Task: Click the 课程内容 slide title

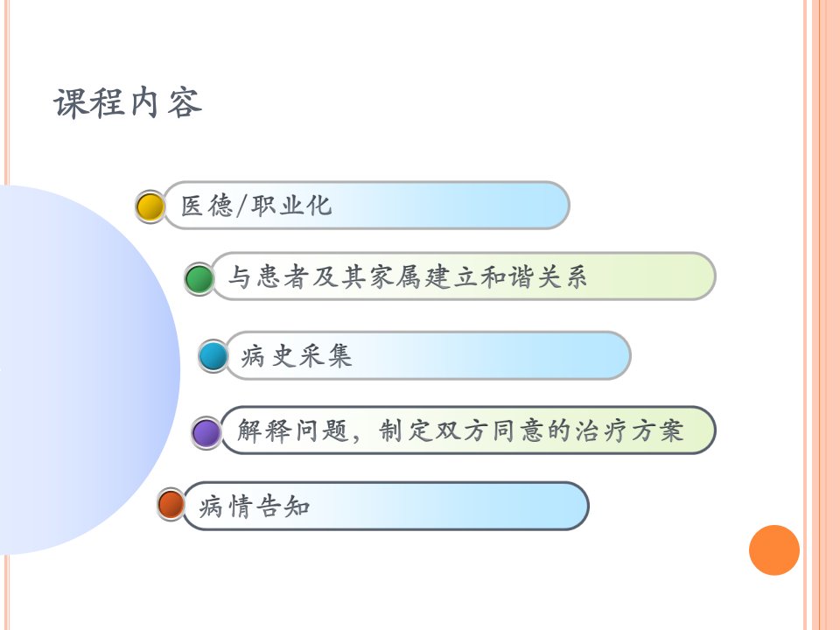Action: pos(128,102)
